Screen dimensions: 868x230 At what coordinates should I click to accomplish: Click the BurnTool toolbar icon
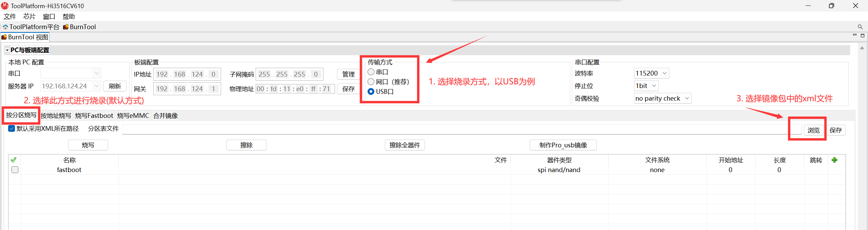pos(66,27)
